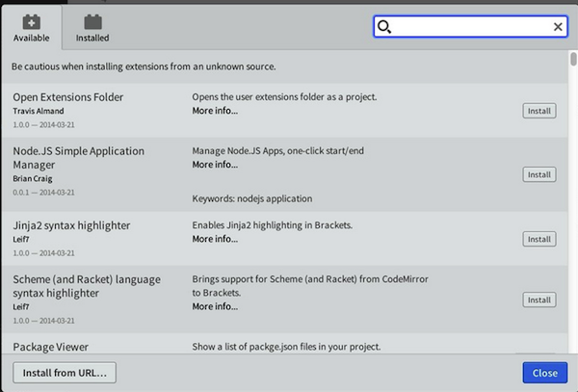Image resolution: width=578 pixels, height=392 pixels.
Task: Open More info for Open Extensions Folder
Action: point(215,111)
